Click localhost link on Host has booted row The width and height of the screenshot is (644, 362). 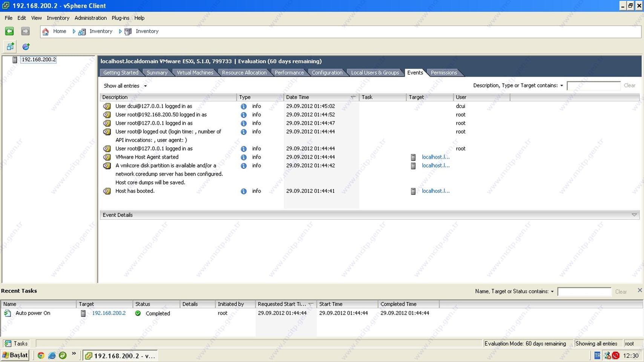(x=435, y=191)
